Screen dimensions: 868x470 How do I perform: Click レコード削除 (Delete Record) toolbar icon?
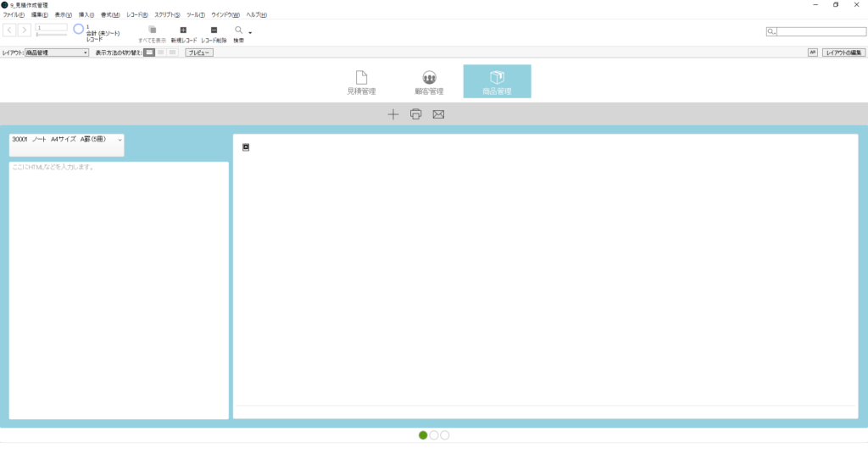point(214,30)
